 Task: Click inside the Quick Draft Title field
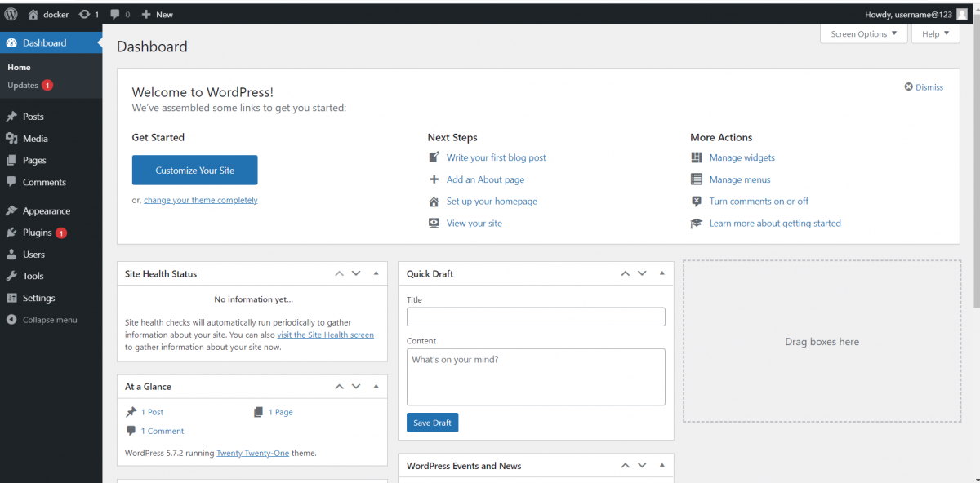(535, 317)
